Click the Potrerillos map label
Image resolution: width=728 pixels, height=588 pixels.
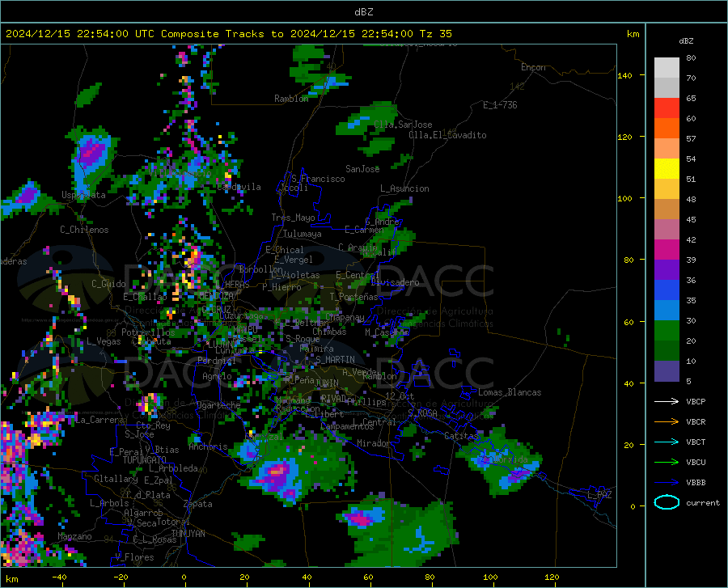pyautogui.click(x=148, y=332)
